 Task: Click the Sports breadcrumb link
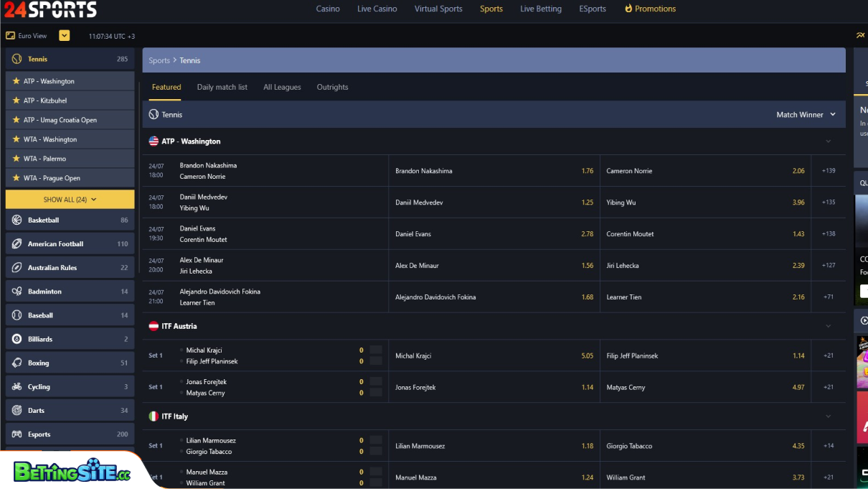tap(159, 60)
